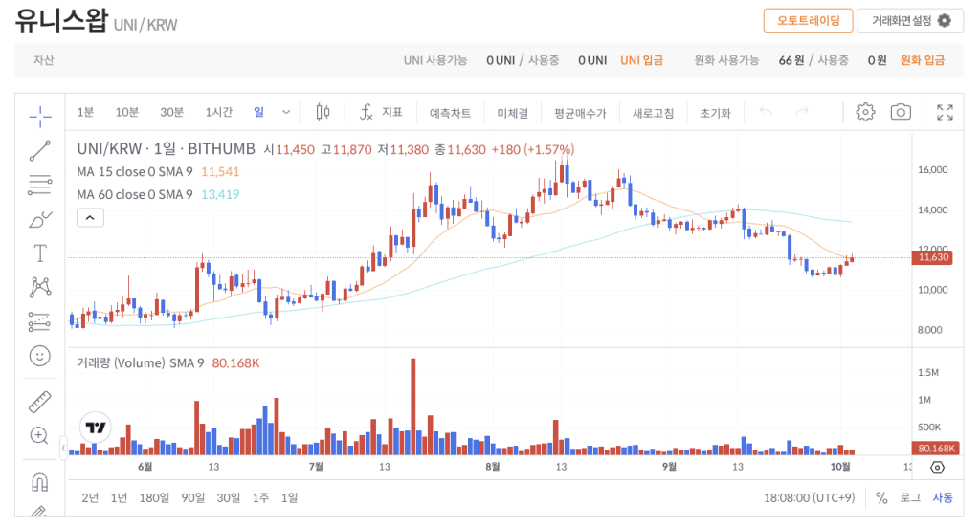980x527 pixels.
Task: Toggle the log scale option
Action: tap(910, 497)
